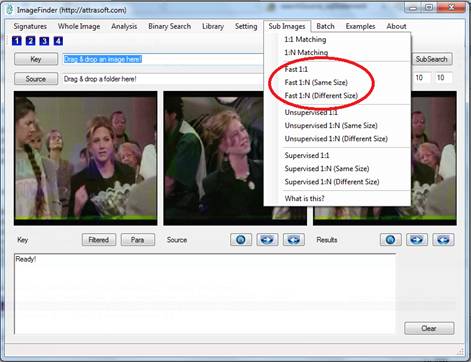Choose Supervised 1:1 from menu
Screen dimensions: 471x362
[307, 155]
